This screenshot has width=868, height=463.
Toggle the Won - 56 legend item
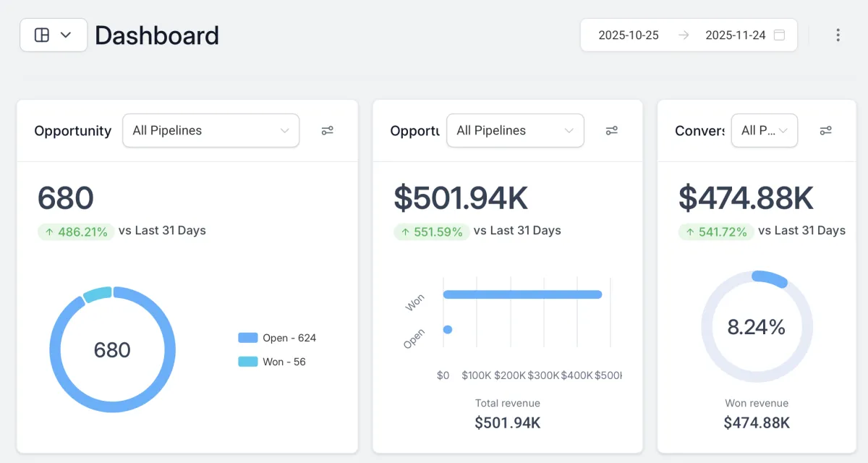[x=272, y=362]
